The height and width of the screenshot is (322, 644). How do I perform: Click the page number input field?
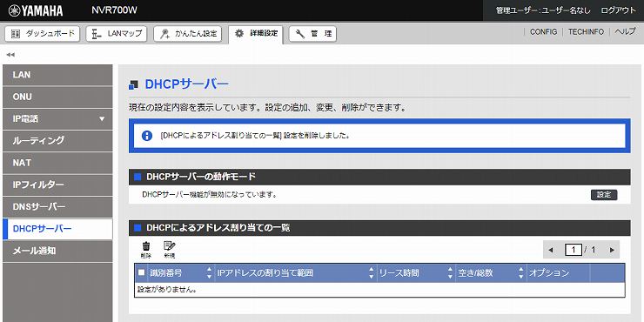pos(573,250)
